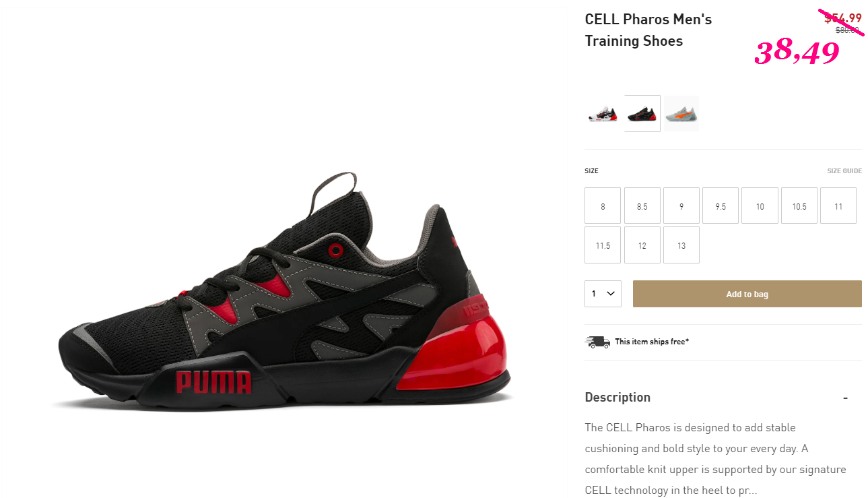Choose shoe size 9
The width and height of the screenshot is (868, 498).
(681, 206)
